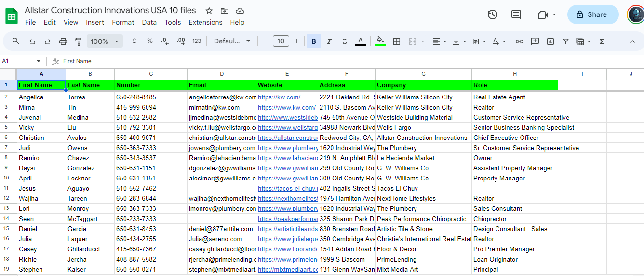Viewport: 644px width, 276px height.
Task: Select column G header
Action: point(423,74)
